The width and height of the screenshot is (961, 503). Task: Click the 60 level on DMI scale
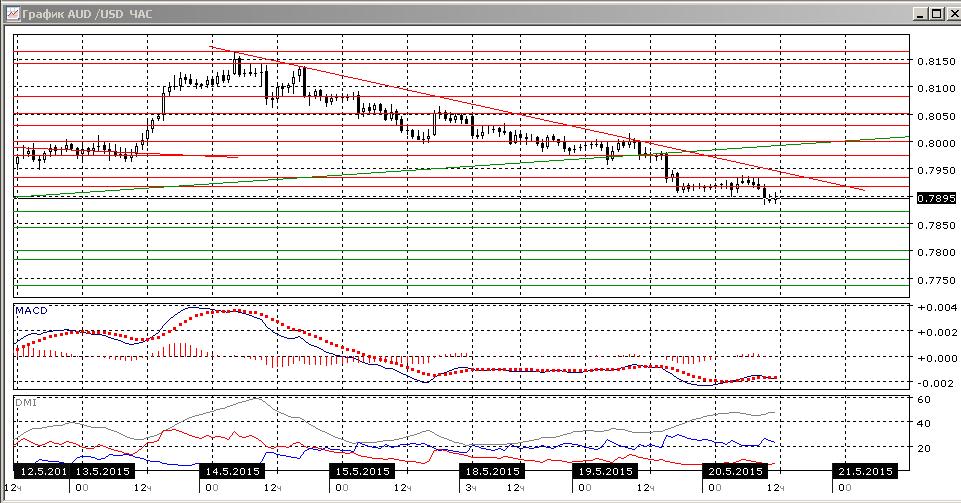click(x=924, y=399)
